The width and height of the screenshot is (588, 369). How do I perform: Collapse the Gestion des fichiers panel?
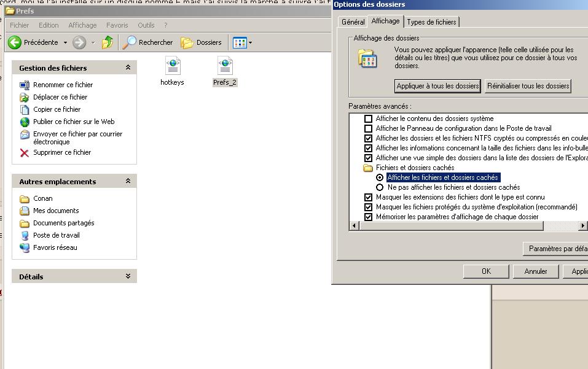coord(128,68)
